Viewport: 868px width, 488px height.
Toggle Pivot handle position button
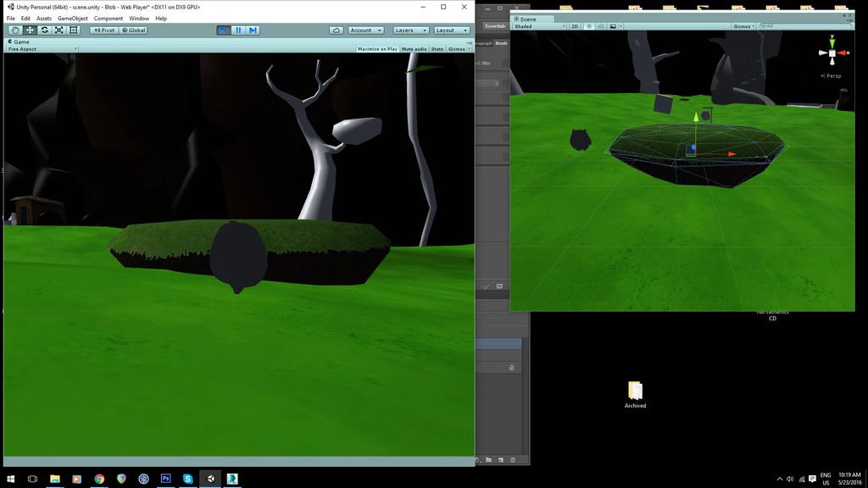click(103, 30)
